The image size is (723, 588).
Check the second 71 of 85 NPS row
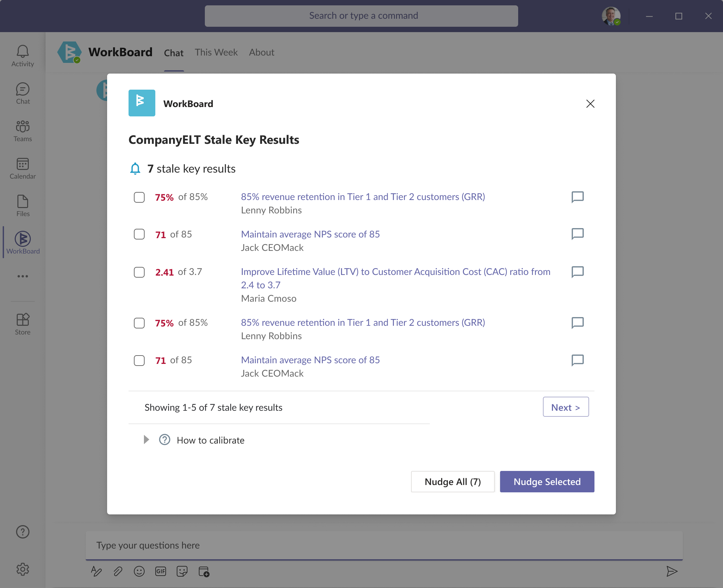click(x=139, y=360)
